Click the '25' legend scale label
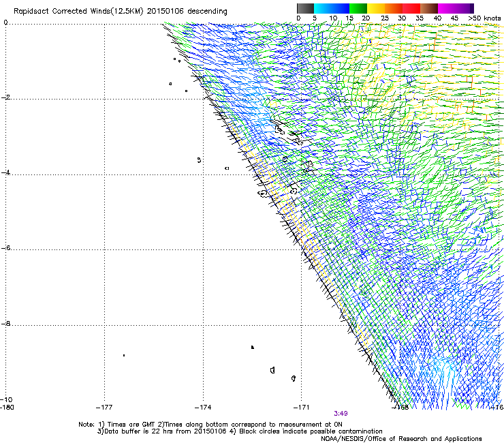Screen dimensions: 504x443 point(385,18)
